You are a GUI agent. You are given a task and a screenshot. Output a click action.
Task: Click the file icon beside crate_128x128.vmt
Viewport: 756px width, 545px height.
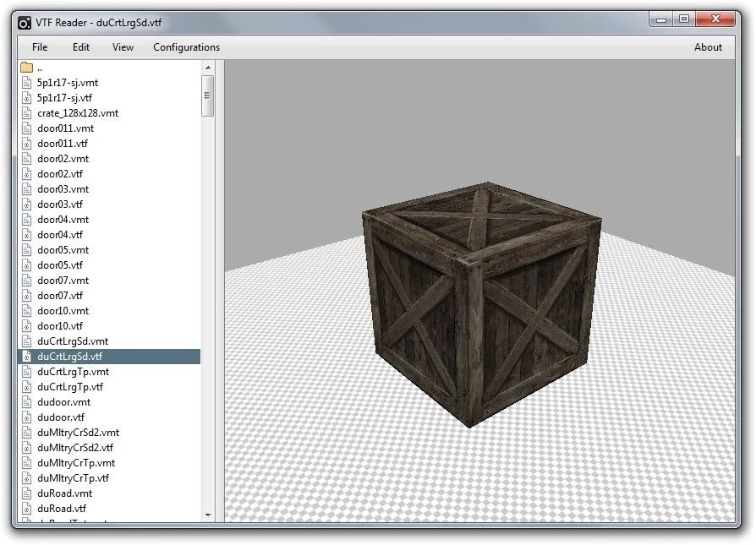point(26,113)
